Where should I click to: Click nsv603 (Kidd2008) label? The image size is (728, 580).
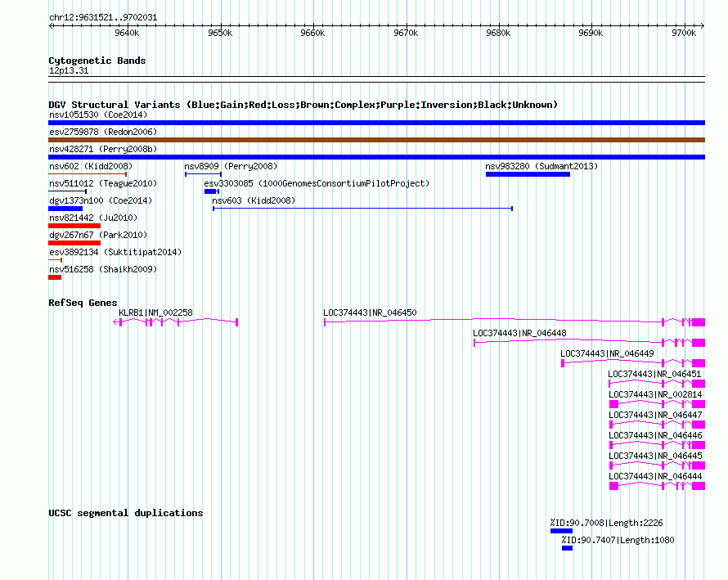pos(254,200)
